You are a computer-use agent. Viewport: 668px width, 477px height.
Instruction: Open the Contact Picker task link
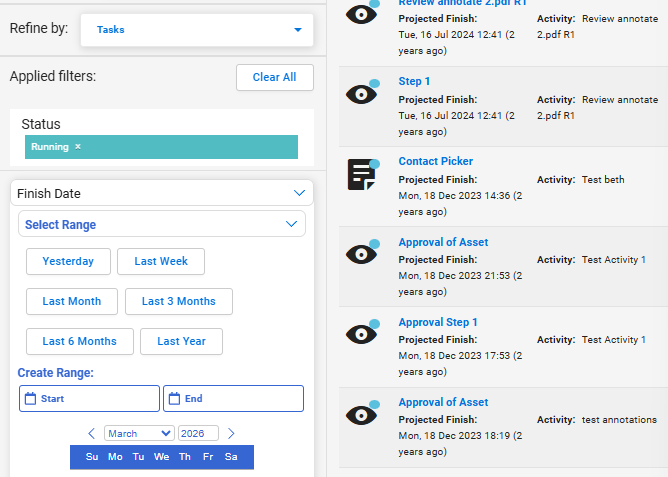[x=435, y=161]
